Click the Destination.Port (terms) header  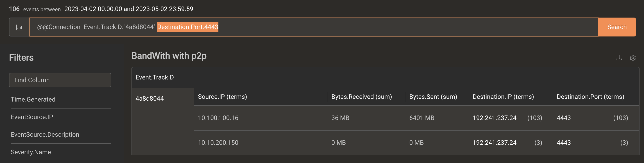coord(590,97)
